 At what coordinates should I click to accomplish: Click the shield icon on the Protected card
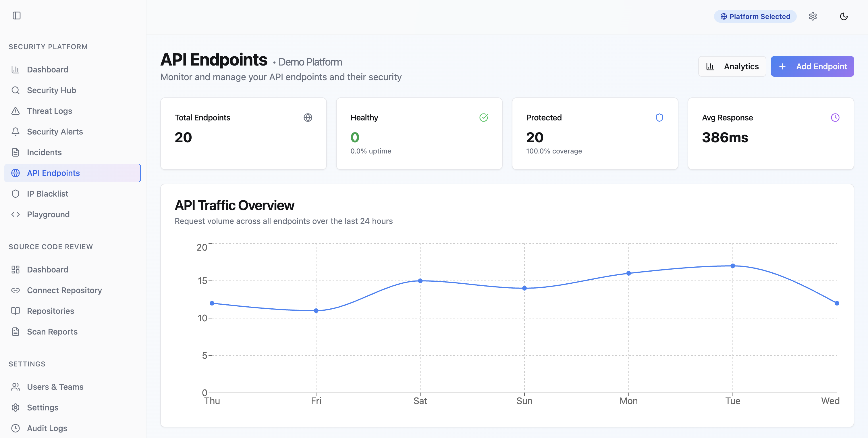(x=659, y=117)
